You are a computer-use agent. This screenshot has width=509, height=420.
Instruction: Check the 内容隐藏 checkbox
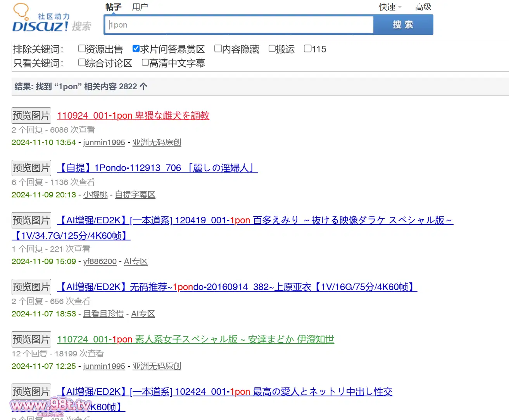coord(218,48)
